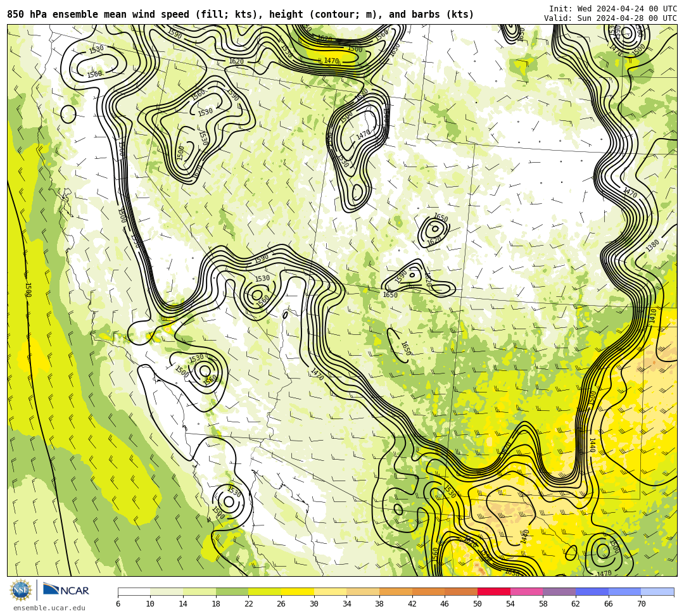The width and height of the screenshot is (684, 616).
Task: Select the Valid: Sun 2024-04-28 00 UTC line
Action: click(611, 18)
